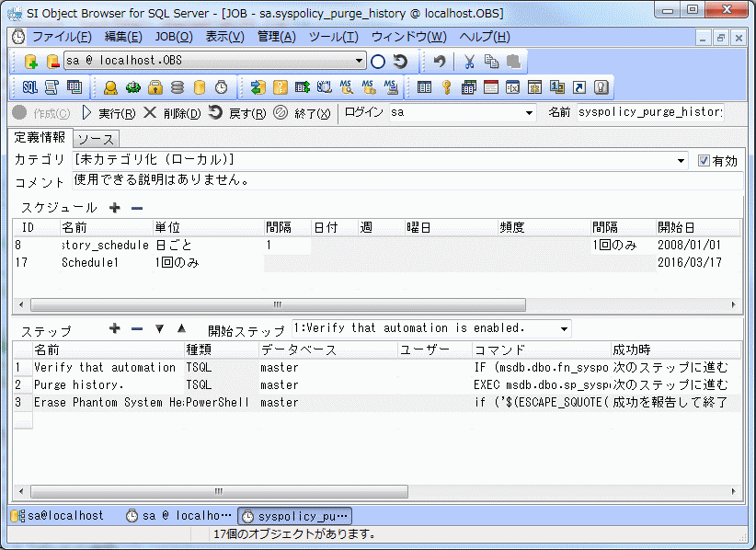The image size is (756, 550).
Task: Remove schedule with the minus icon
Action: point(136,208)
